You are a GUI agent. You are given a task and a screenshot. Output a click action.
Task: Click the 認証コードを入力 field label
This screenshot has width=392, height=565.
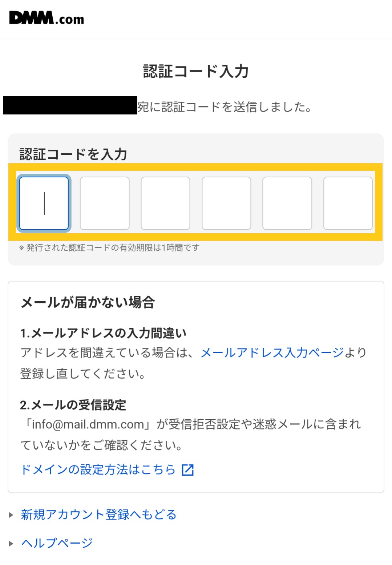click(73, 154)
